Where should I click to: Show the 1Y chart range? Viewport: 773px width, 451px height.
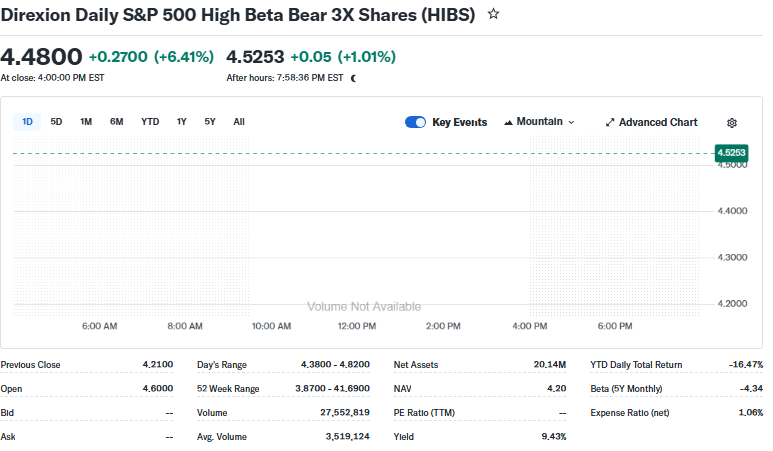[x=181, y=122]
